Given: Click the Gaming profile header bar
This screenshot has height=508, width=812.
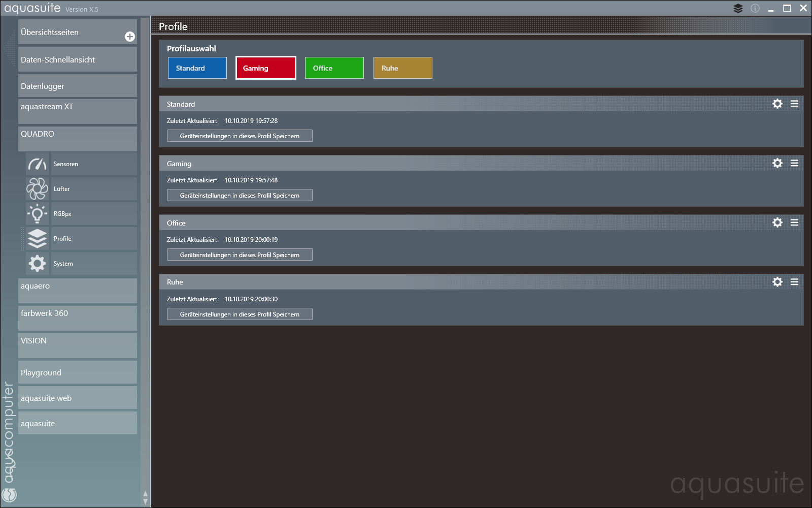Looking at the screenshot, I should coord(481,163).
